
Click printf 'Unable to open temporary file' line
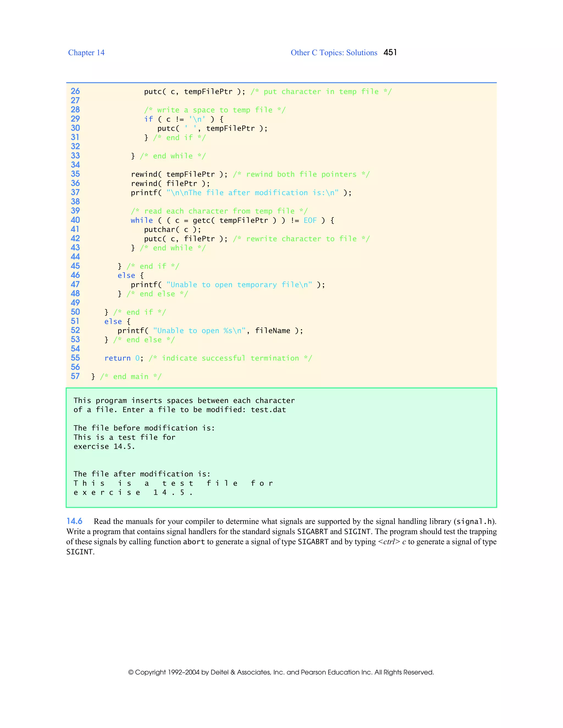[x=228, y=285]
